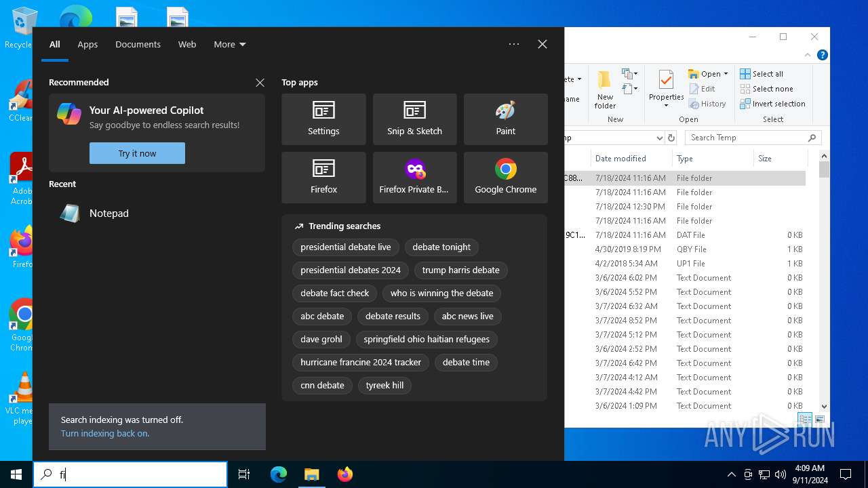Expand Properties dropdown arrow
This screenshot has width=868, height=488.
(666, 106)
